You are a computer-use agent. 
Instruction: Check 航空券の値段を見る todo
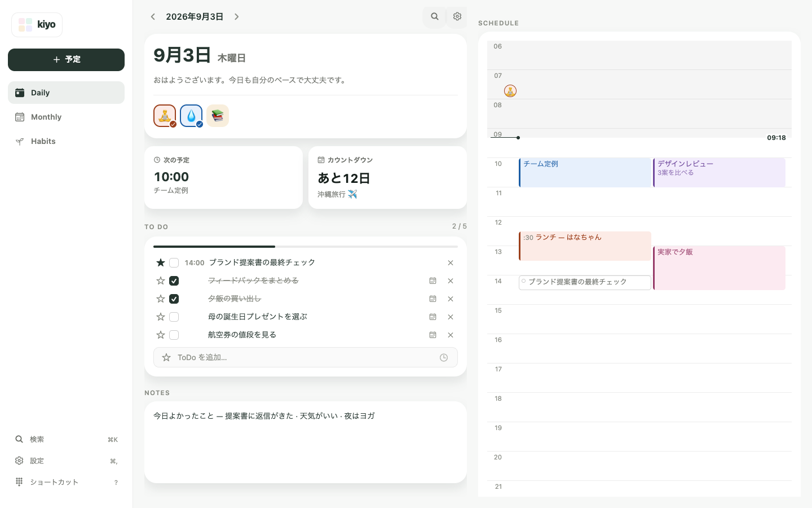point(174,335)
